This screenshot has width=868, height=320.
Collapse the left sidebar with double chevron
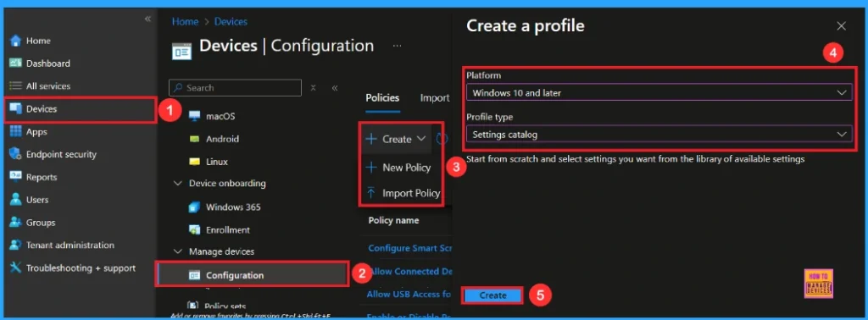pos(147,19)
